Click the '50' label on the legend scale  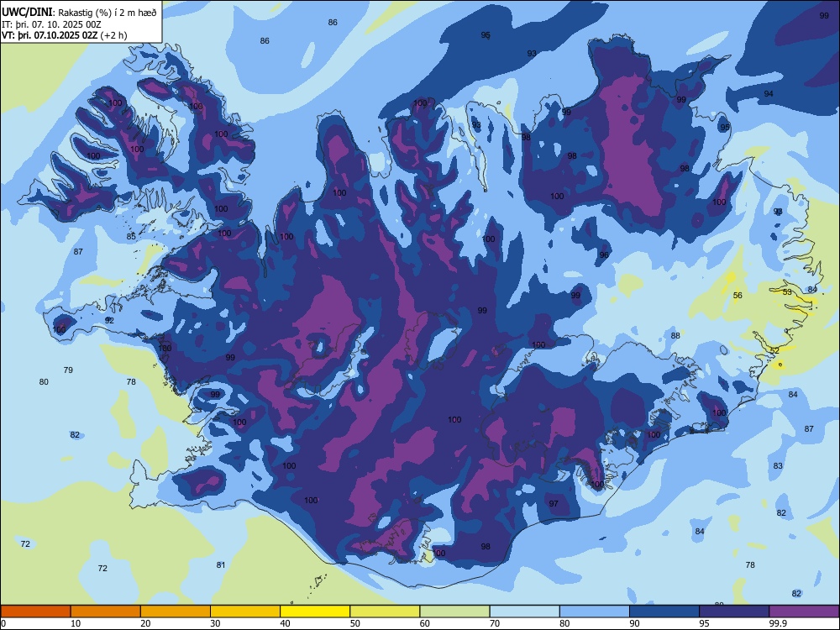pyautogui.click(x=354, y=623)
